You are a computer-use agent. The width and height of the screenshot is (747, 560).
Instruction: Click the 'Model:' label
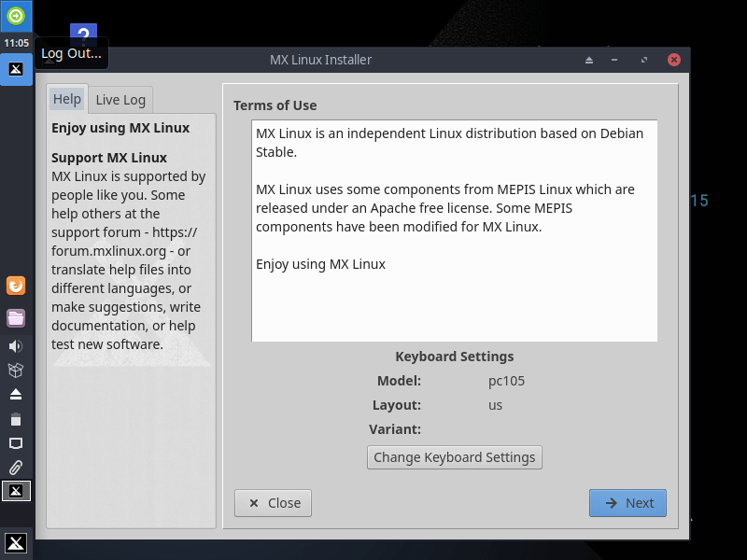[400, 381]
